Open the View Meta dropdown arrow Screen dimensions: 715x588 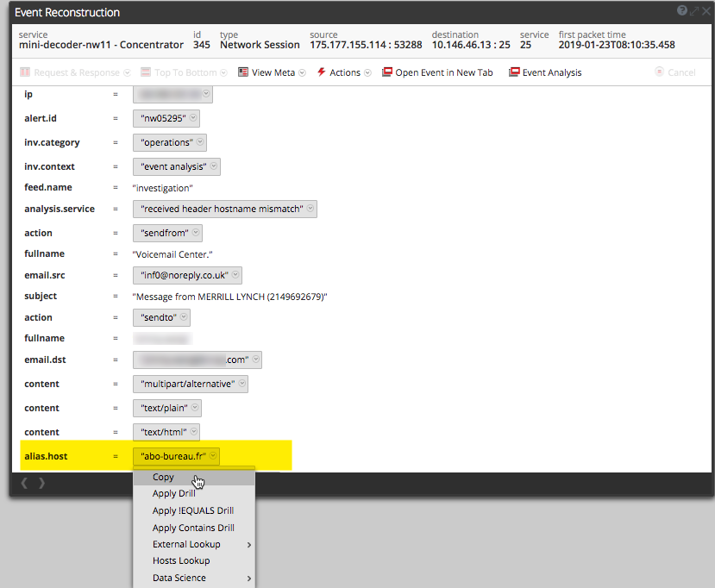point(302,73)
